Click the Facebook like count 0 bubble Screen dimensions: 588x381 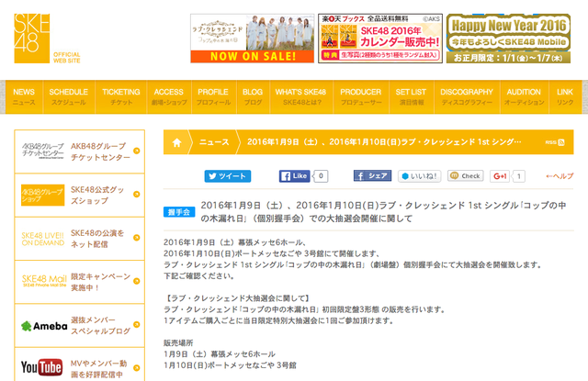coord(321,176)
